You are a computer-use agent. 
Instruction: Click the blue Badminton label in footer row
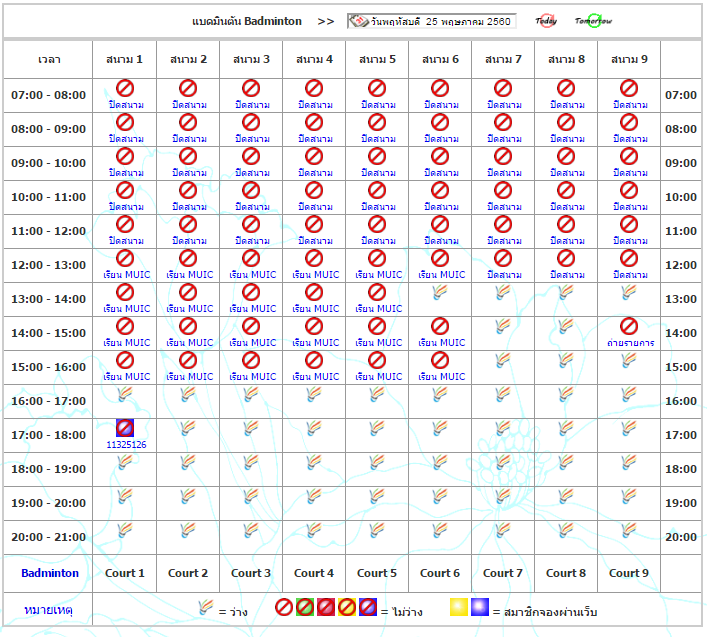(50, 573)
